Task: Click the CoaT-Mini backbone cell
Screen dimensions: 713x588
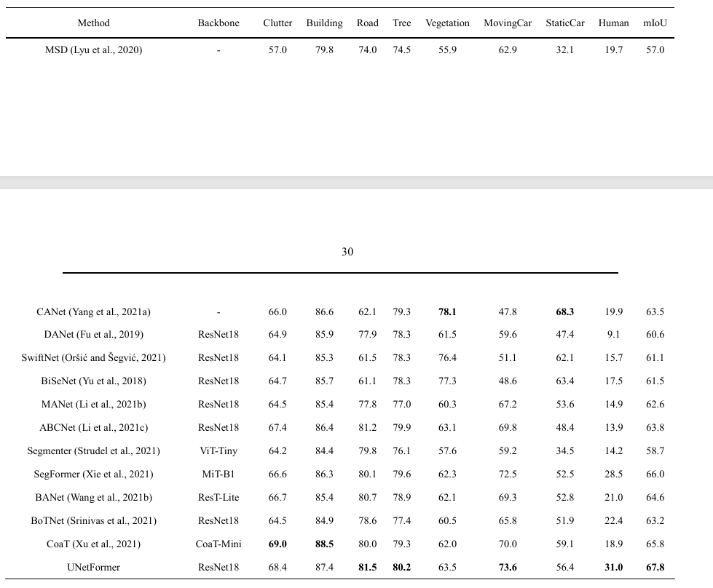Action: pos(218,544)
